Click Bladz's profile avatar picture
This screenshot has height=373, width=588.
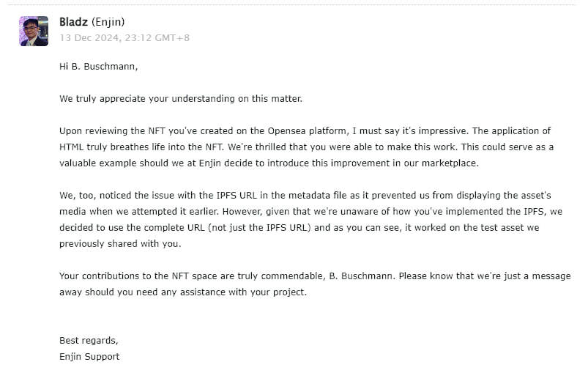(x=34, y=31)
